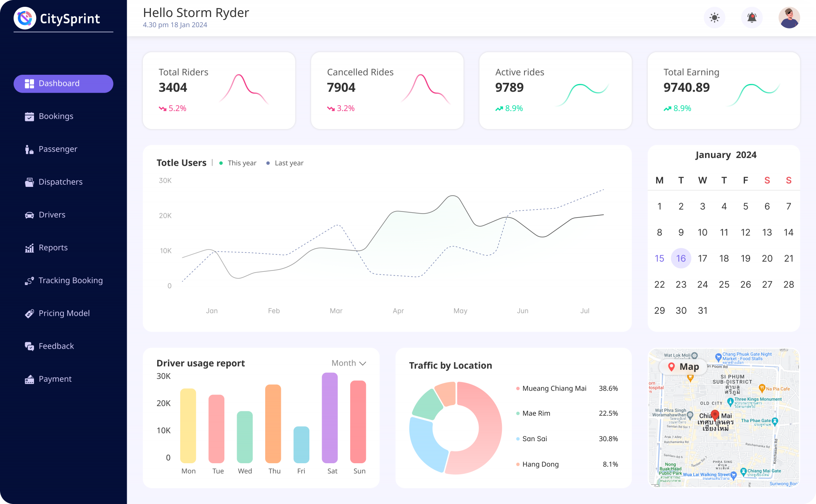Open the notification bell

752,18
